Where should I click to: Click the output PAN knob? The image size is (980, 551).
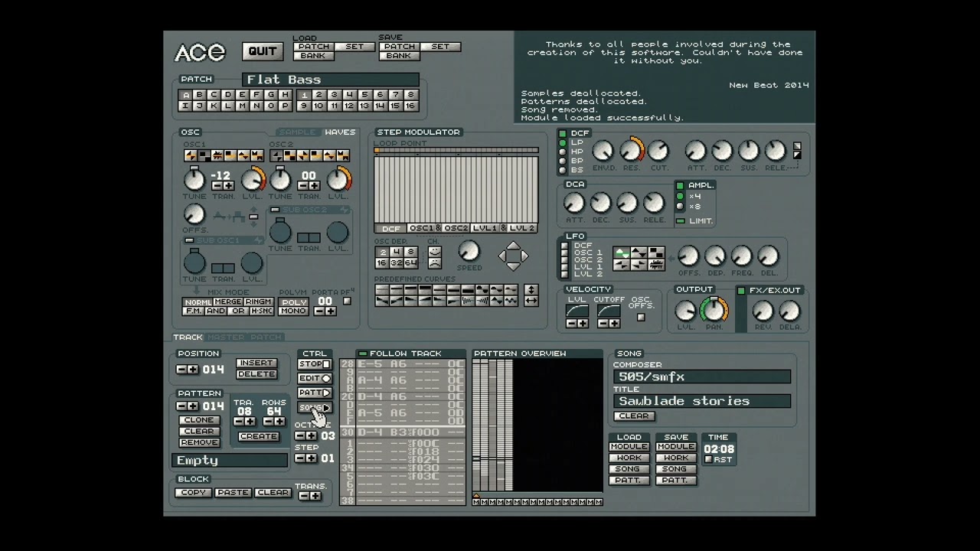pos(714,310)
